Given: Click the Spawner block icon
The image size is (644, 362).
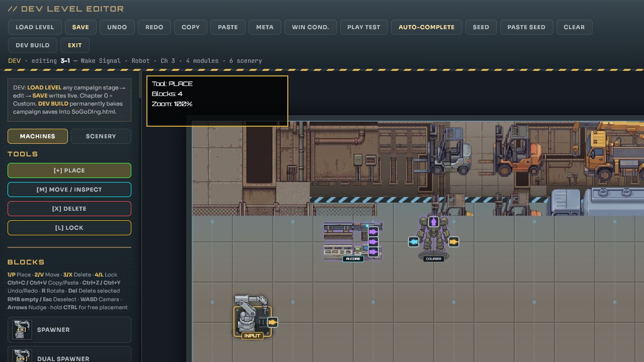Looking at the screenshot, I should pyautogui.click(x=22, y=330).
